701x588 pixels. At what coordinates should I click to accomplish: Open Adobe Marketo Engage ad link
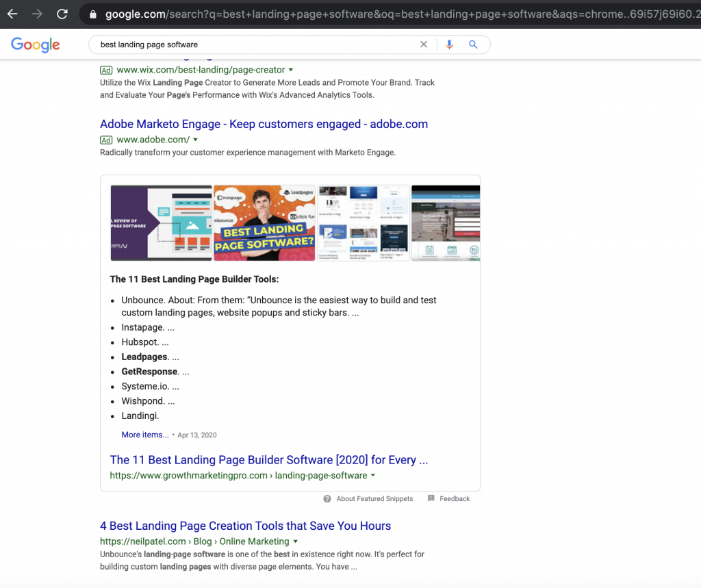(x=264, y=124)
